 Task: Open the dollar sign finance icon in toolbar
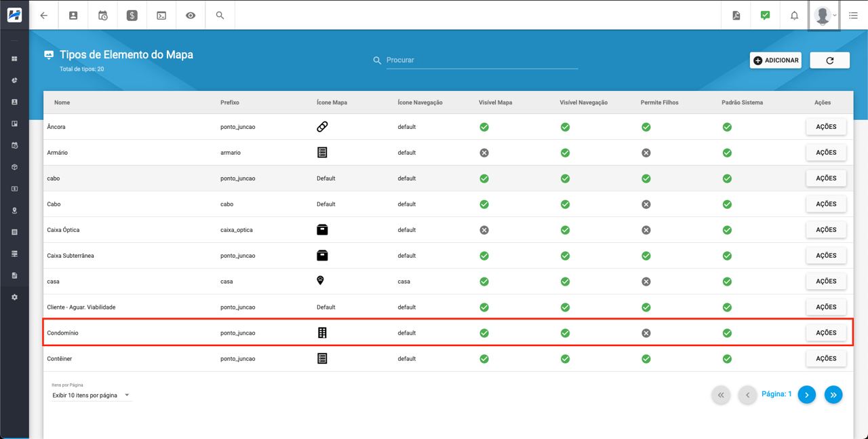click(132, 15)
